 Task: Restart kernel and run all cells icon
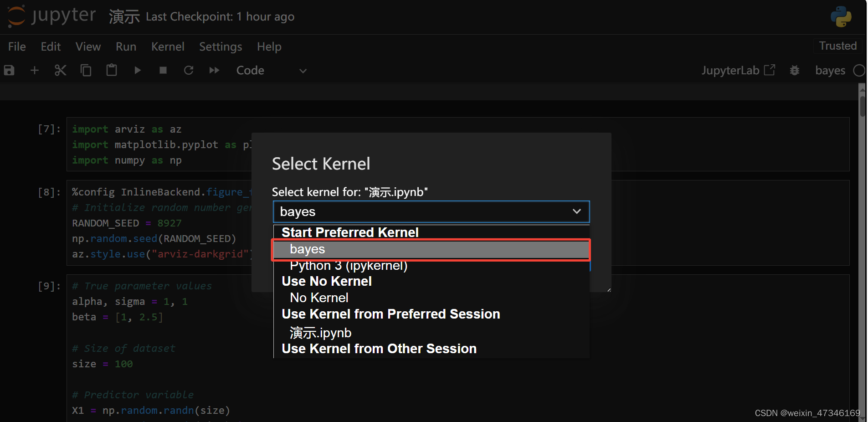tap(214, 70)
